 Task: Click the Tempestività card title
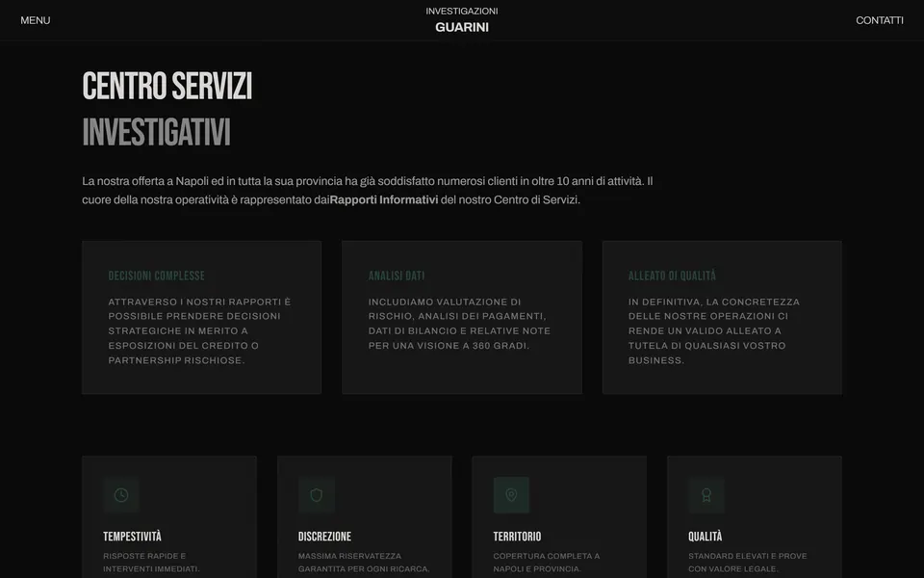pyautogui.click(x=132, y=537)
